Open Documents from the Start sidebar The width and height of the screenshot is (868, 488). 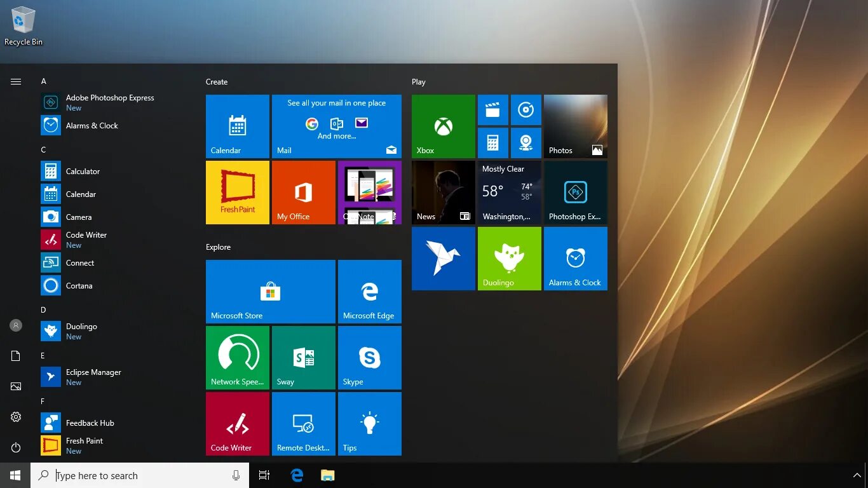click(x=16, y=356)
